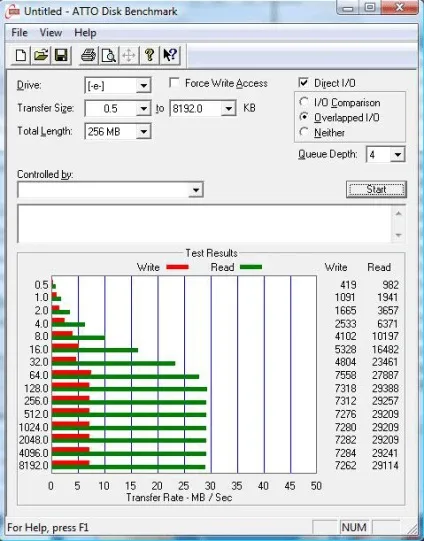
Task: Open the Help menu
Action: coord(85,33)
